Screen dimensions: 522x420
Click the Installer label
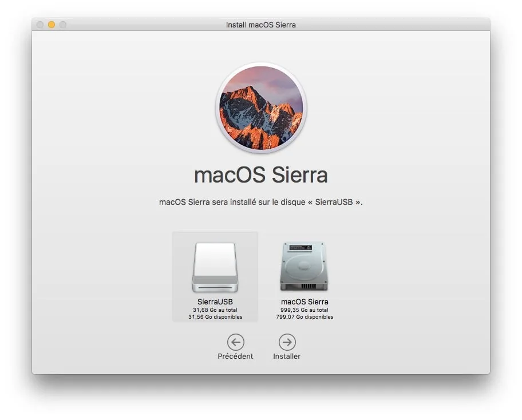(287, 356)
